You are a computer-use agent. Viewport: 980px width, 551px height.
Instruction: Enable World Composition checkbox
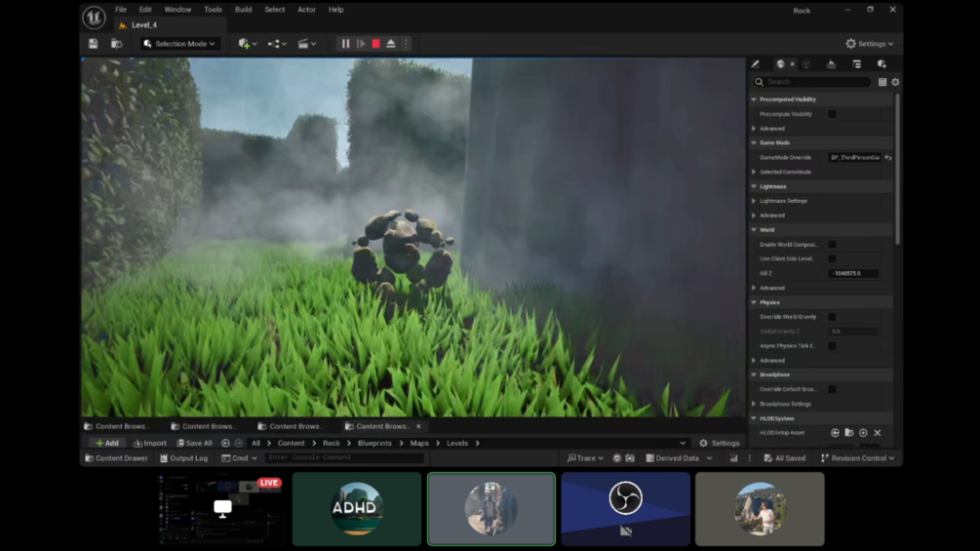click(x=832, y=244)
